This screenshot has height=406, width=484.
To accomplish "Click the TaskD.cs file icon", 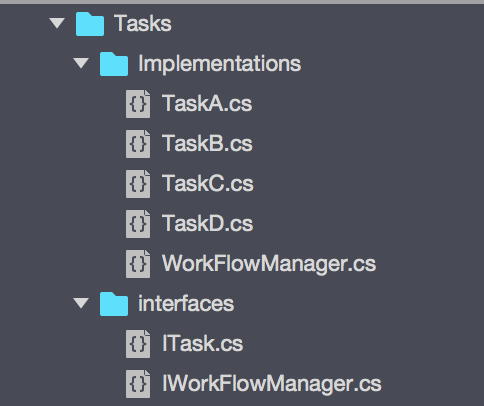I will click(138, 224).
